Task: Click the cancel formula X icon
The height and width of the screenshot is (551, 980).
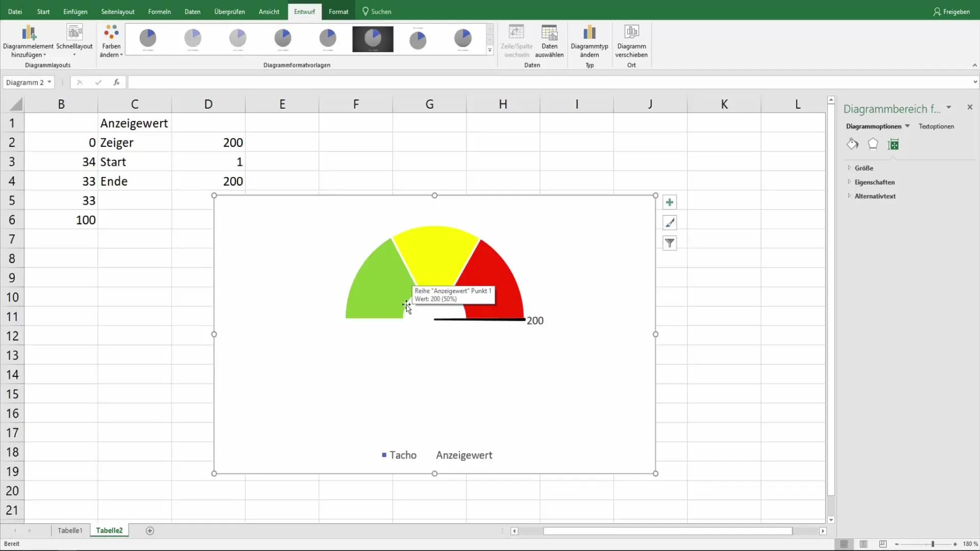Action: [x=80, y=82]
